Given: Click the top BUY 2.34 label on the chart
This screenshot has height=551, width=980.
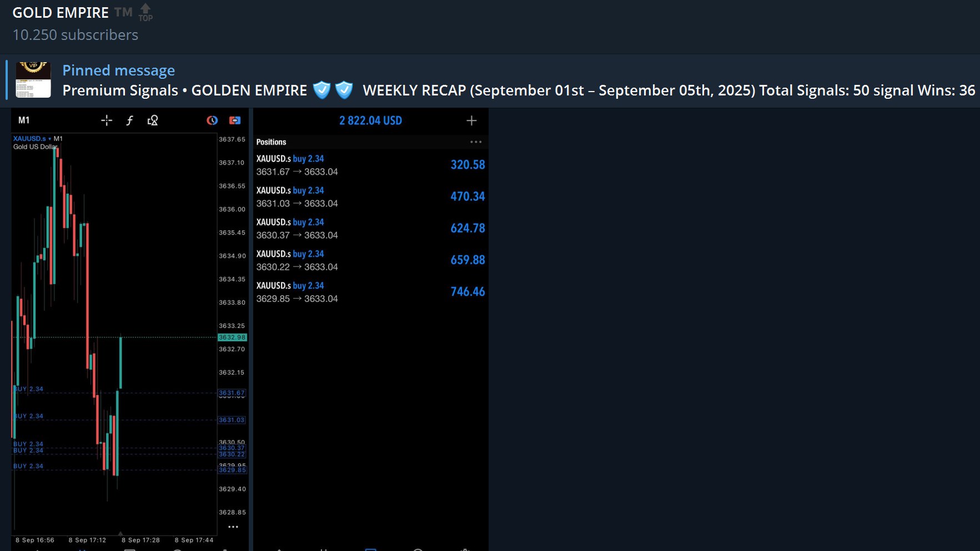Looking at the screenshot, I should [x=28, y=389].
